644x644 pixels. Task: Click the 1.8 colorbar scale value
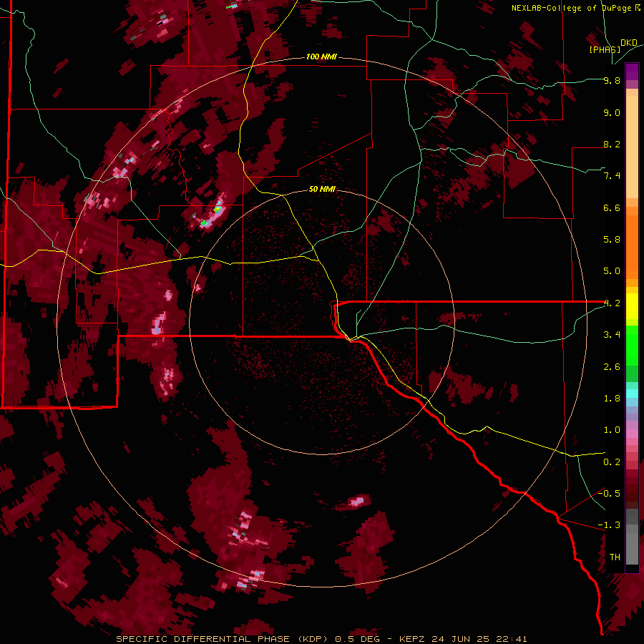pyautogui.click(x=612, y=398)
